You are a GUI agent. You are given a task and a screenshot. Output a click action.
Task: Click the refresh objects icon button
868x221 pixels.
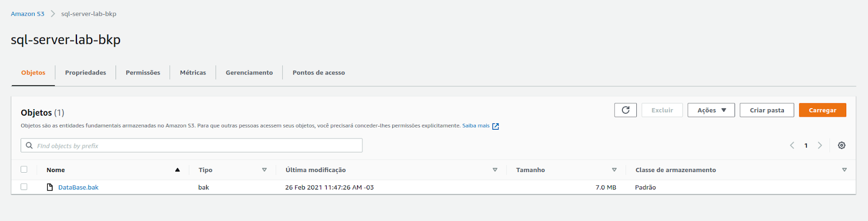coord(626,110)
